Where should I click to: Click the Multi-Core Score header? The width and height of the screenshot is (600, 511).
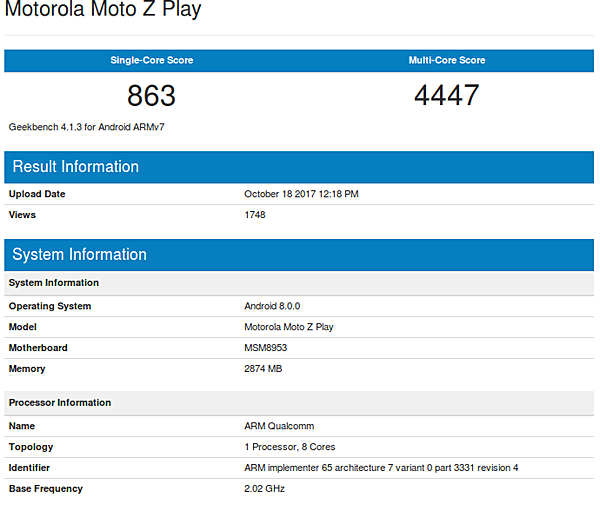point(447,61)
